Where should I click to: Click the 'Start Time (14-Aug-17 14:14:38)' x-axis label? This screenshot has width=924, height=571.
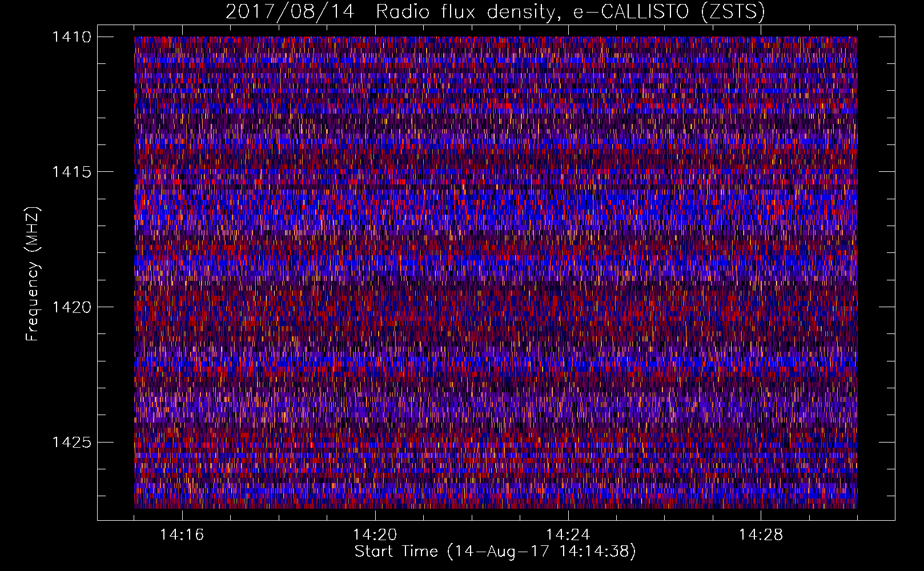[x=495, y=552]
